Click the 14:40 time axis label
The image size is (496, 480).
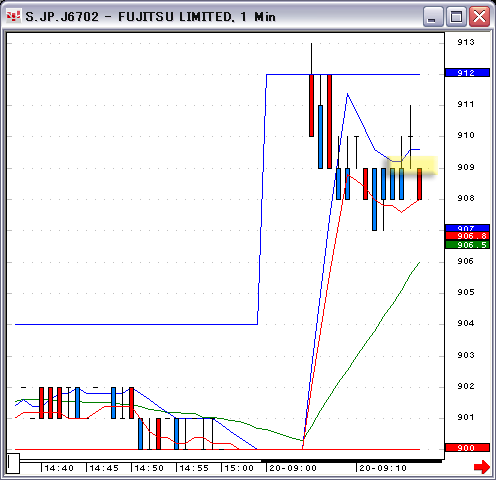(x=59, y=468)
